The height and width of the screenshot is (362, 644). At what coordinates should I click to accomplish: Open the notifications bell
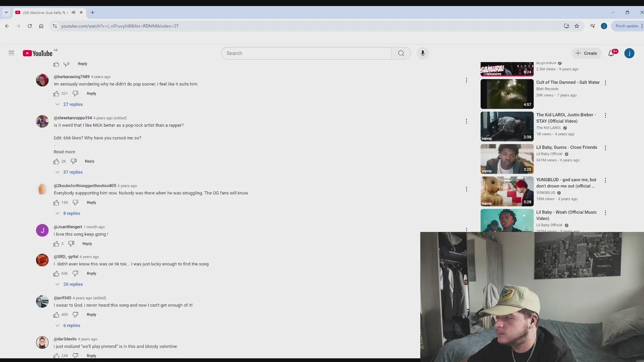pos(611,53)
